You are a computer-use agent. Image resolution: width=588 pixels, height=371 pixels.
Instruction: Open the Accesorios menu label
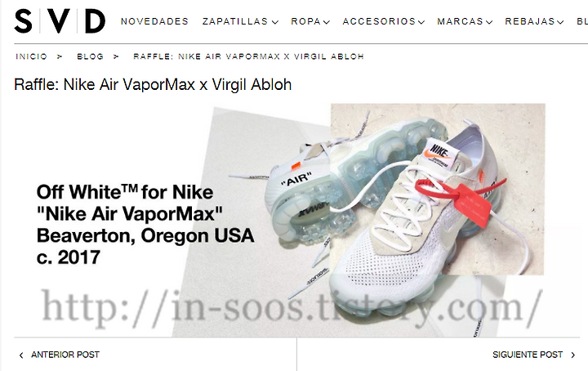click(379, 21)
